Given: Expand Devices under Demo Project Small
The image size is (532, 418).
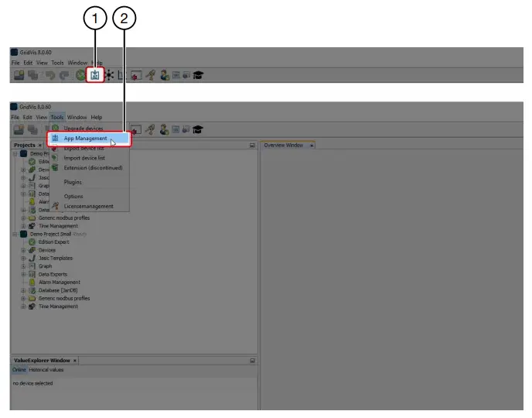Looking at the screenshot, I should [23, 250].
